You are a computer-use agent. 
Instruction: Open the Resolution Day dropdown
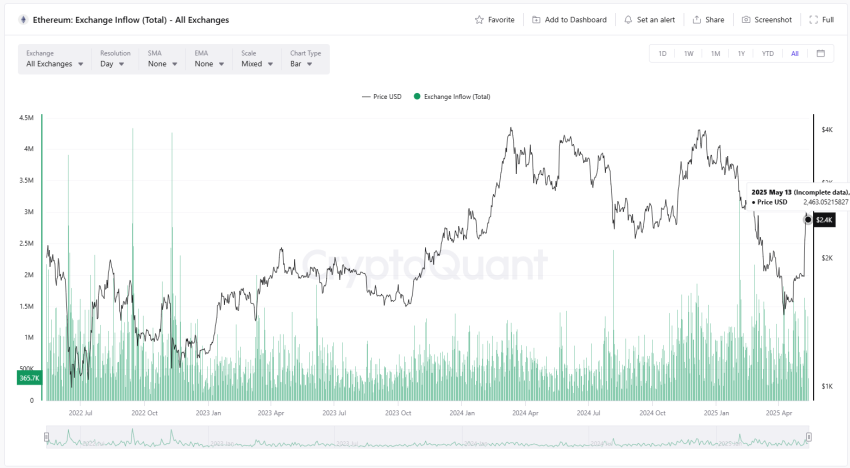[111, 64]
